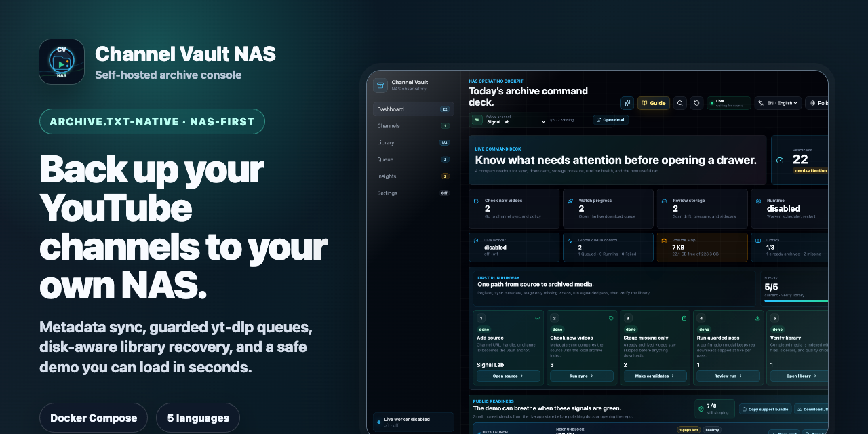The height and width of the screenshot is (434, 868).
Task: Click the download icon on Run guarded pass step
Action: pyautogui.click(x=757, y=318)
